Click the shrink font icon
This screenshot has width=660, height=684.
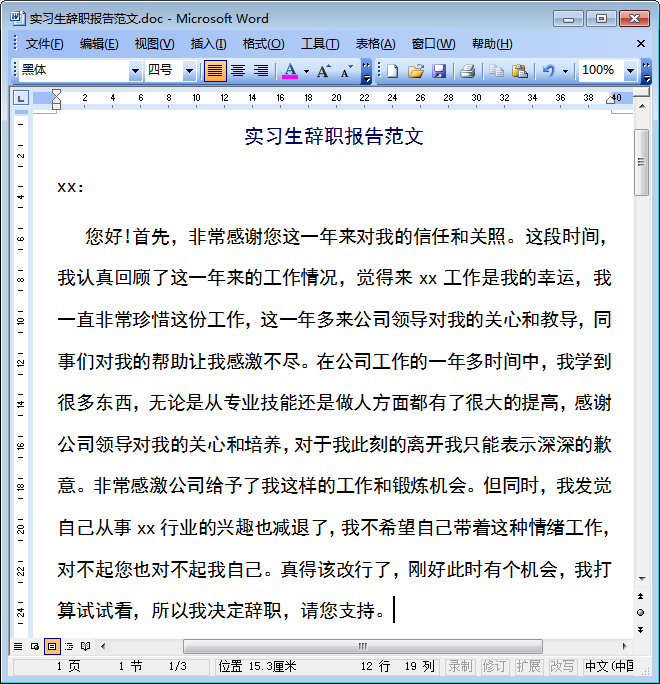346,71
